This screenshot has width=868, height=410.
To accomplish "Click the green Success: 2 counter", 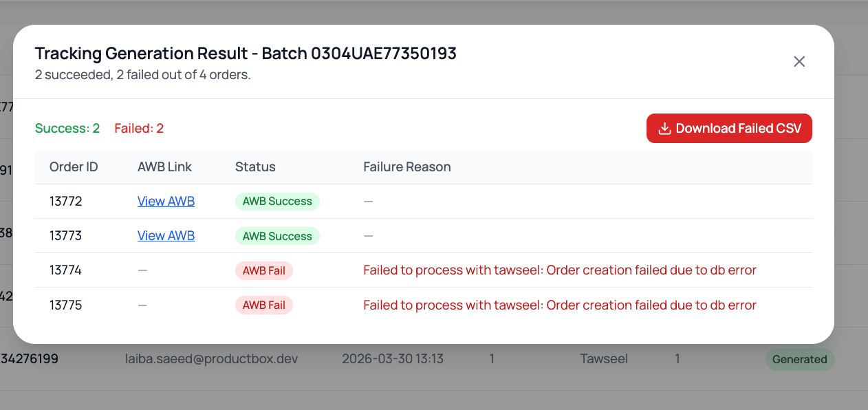I will click(x=67, y=129).
